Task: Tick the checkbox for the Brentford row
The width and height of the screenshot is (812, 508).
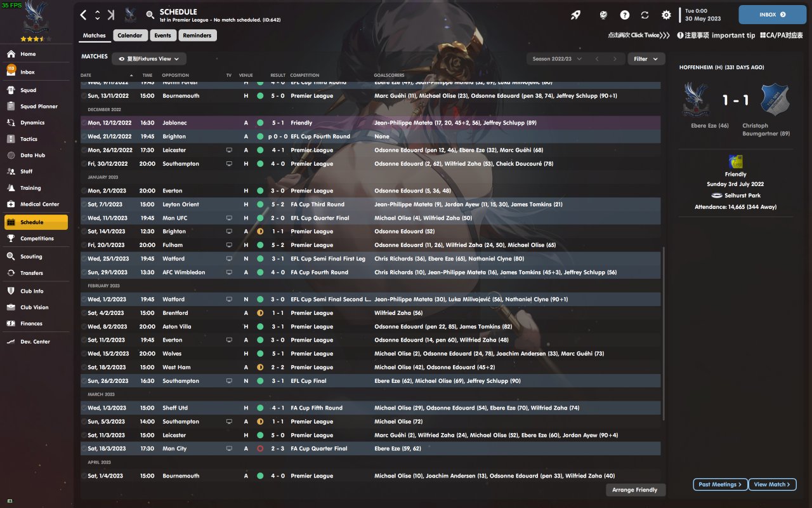Action: (84, 313)
